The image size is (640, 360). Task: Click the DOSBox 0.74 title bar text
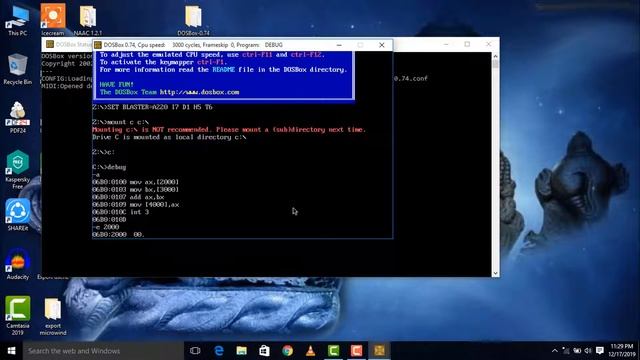[193, 45]
